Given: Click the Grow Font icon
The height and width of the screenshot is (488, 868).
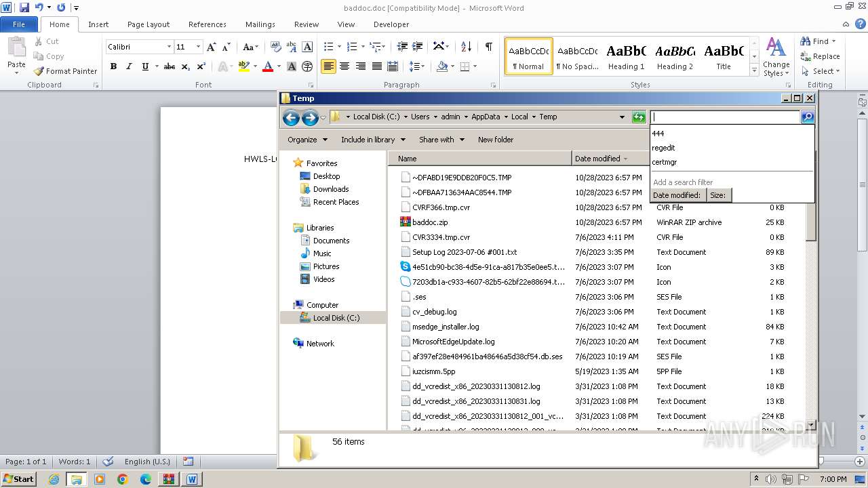Looking at the screenshot, I should coord(212,47).
